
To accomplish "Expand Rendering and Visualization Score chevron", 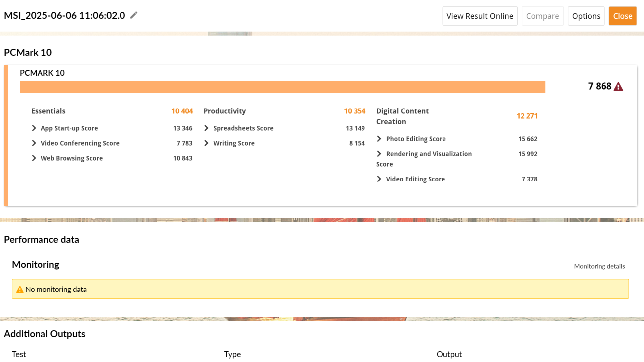I will pyautogui.click(x=379, y=154).
